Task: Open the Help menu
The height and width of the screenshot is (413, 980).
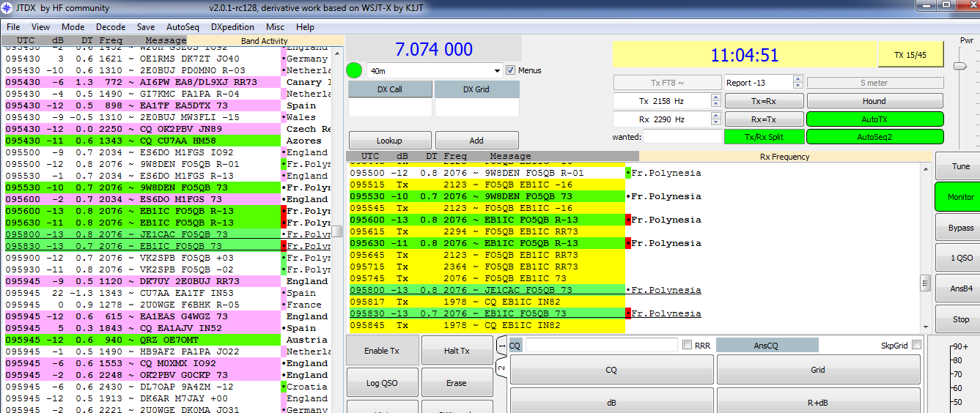Action: coord(305,27)
